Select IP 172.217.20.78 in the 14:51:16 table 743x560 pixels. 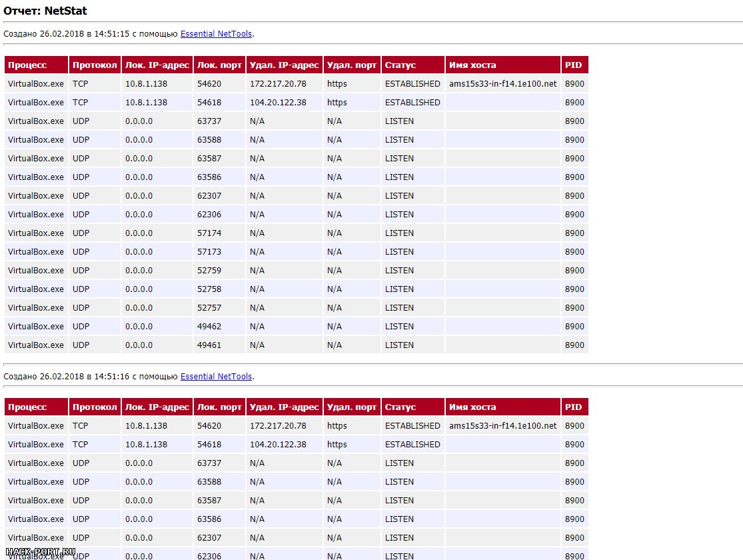tap(278, 426)
